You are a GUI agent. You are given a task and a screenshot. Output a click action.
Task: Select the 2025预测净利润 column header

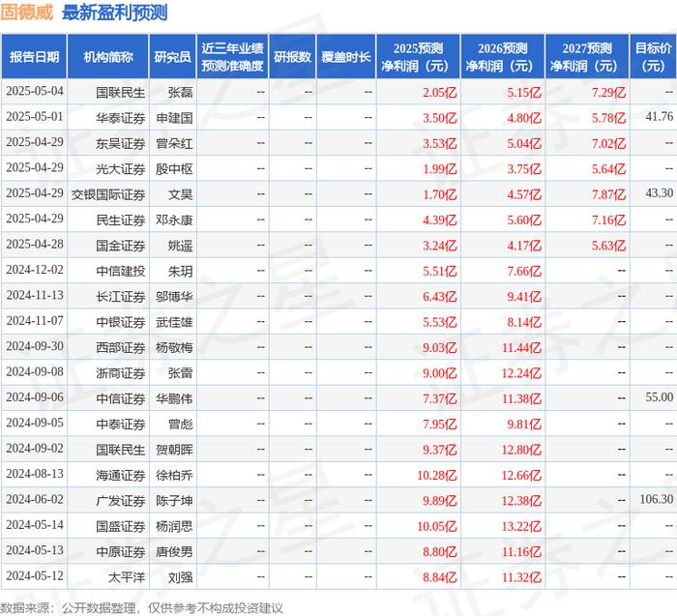click(x=418, y=56)
